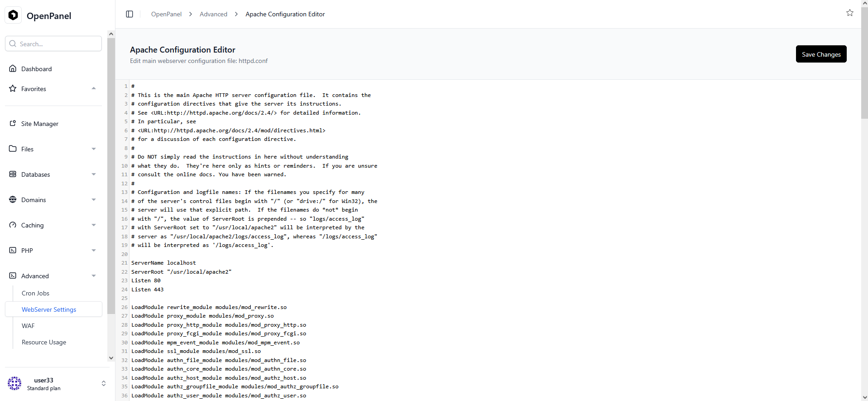The width and height of the screenshot is (868, 401).
Task: Open the user33 account switcher chevrons
Action: click(x=104, y=383)
